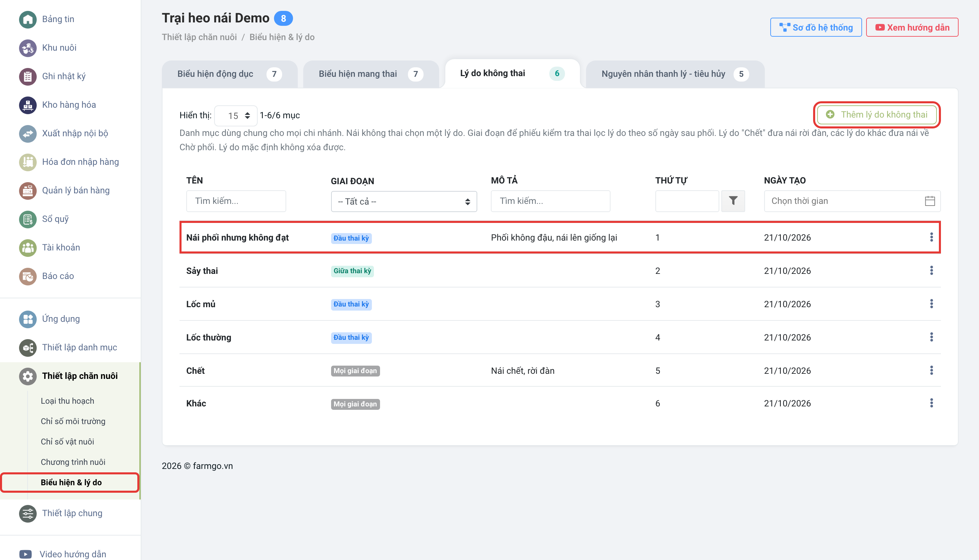This screenshot has height=560, width=979.
Task: Switch to Biểu hiện động dục tab
Action: click(230, 74)
